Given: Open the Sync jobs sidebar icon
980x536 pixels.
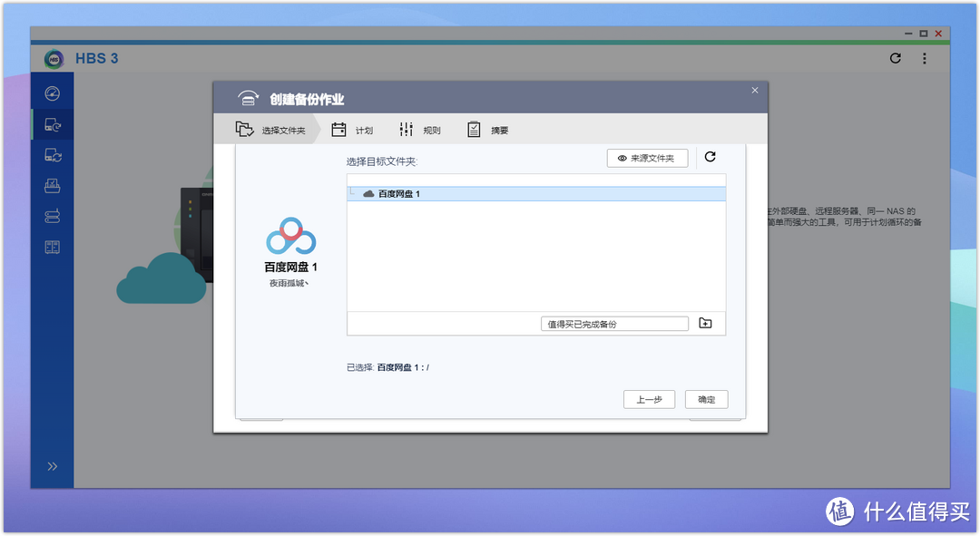Looking at the screenshot, I should point(53,155).
